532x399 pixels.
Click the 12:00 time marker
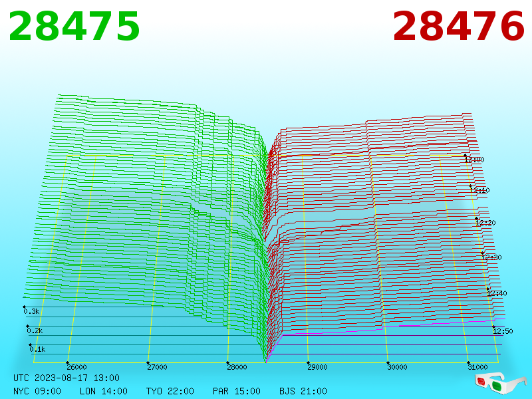click(474, 160)
